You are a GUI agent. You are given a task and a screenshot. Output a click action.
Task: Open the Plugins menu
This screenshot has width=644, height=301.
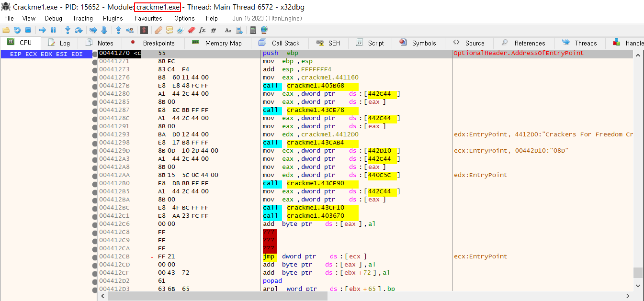click(113, 18)
